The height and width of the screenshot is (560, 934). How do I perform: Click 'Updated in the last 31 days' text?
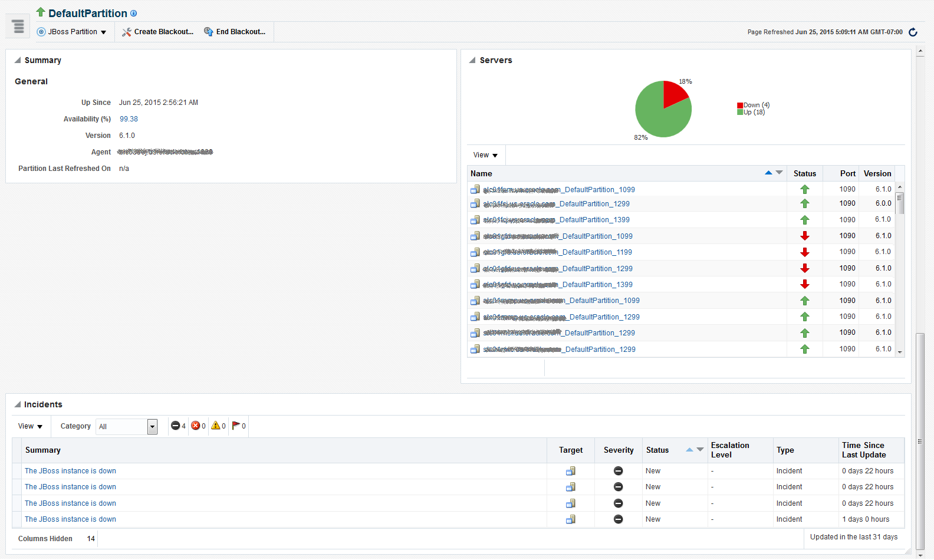(x=853, y=537)
